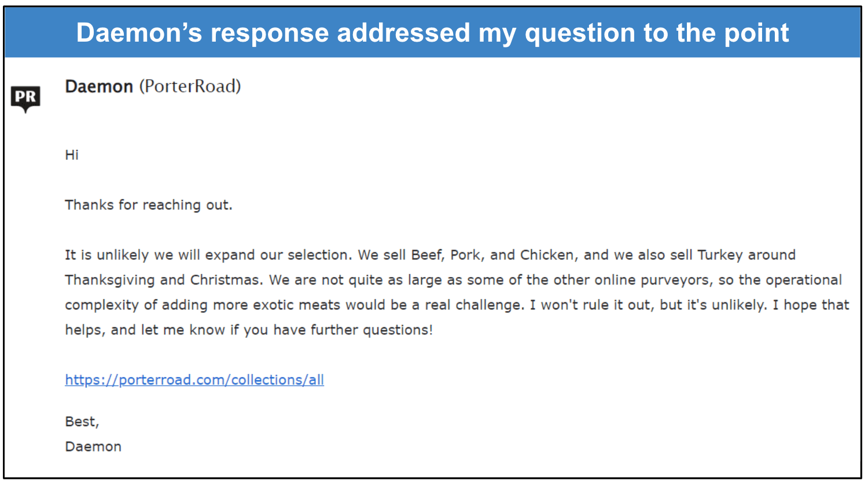
Task: Click the word 'question' in the banner title
Action: coord(580,34)
